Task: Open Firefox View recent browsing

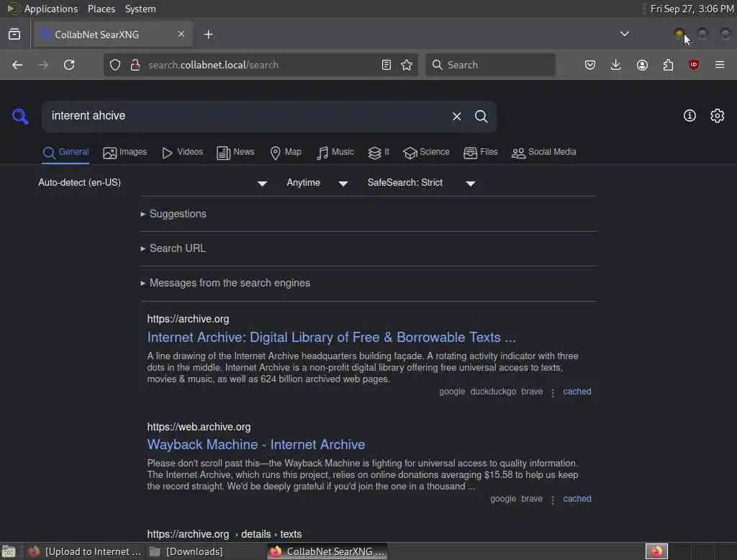Action: (14, 35)
